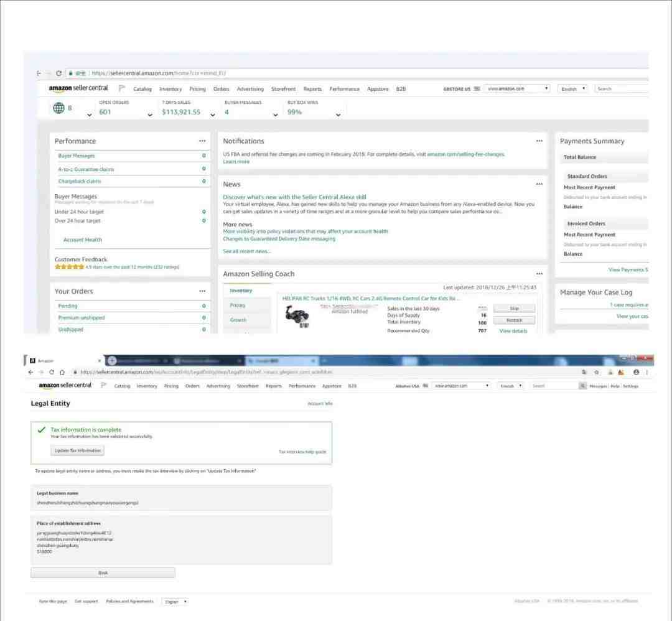Expand the 7 Days Sales chevron

pos(213,115)
